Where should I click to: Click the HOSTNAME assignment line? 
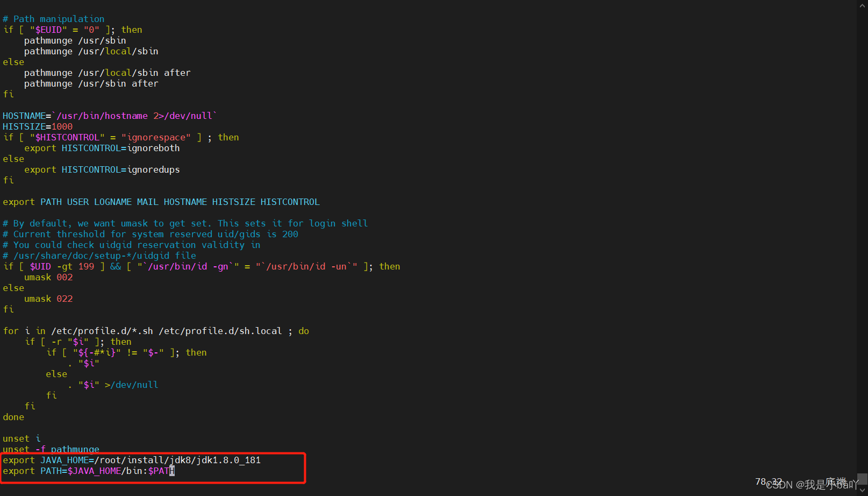[x=110, y=116]
